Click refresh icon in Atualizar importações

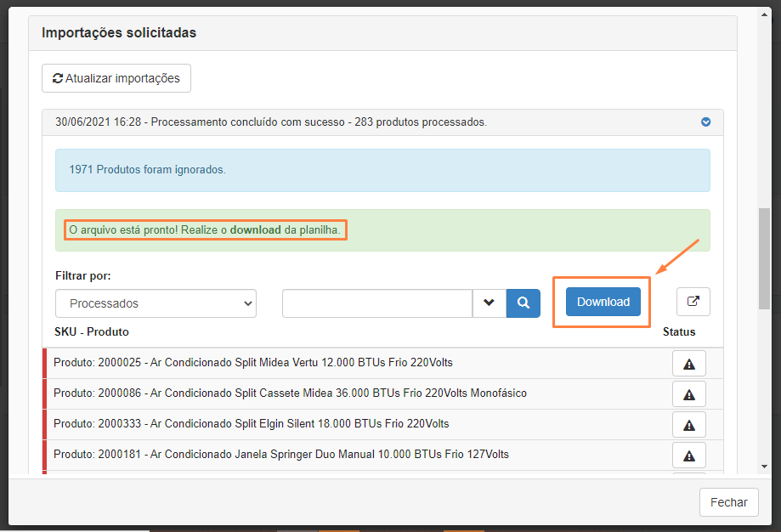click(58, 78)
